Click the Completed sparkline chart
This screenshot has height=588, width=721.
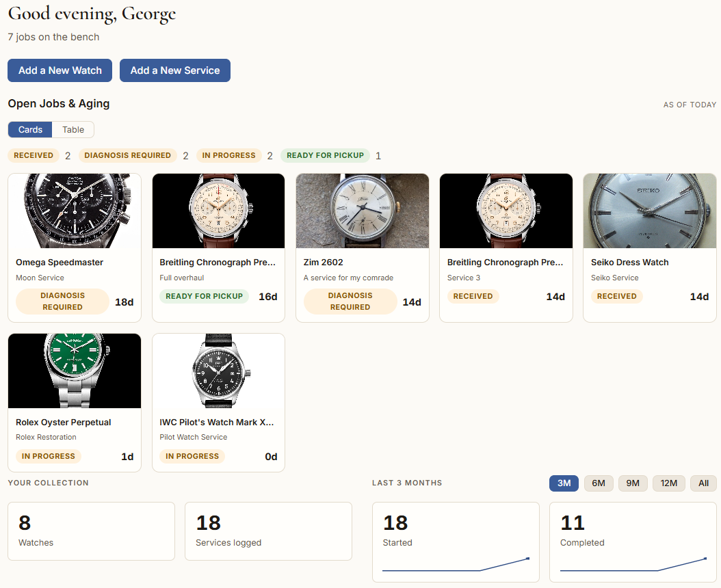click(x=633, y=565)
